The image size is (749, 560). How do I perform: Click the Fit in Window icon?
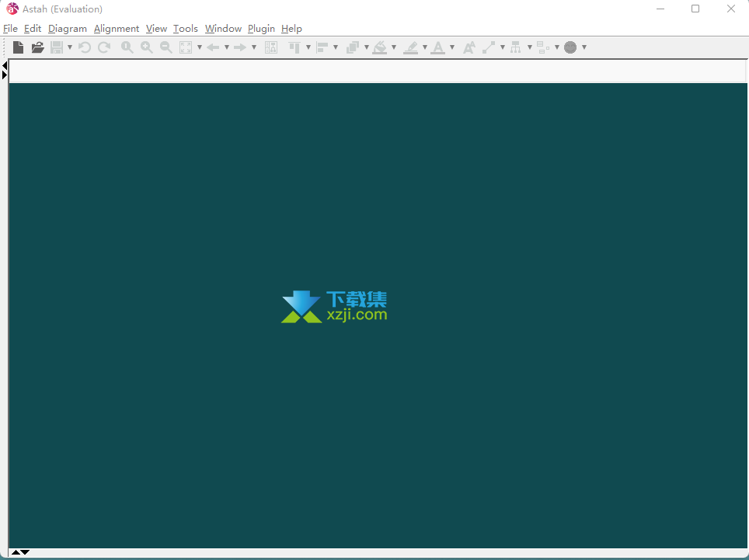pos(186,47)
